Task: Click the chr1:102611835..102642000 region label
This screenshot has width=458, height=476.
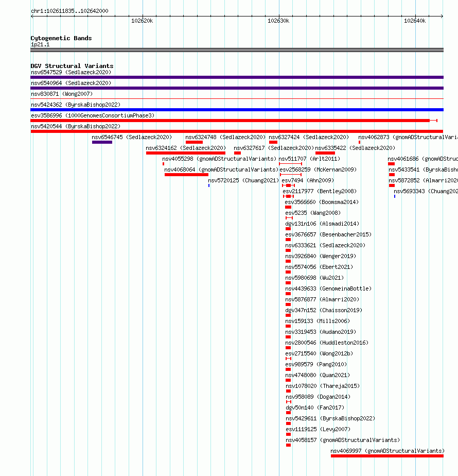Action: coord(70,11)
